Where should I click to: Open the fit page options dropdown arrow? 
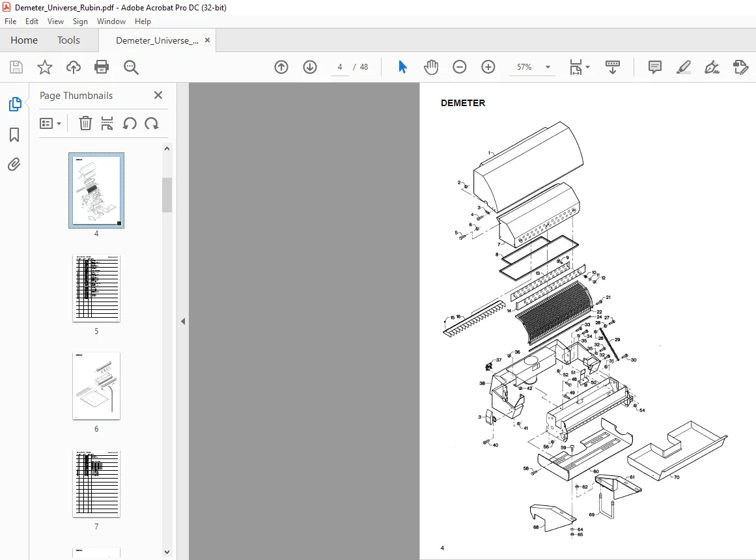[x=588, y=67]
